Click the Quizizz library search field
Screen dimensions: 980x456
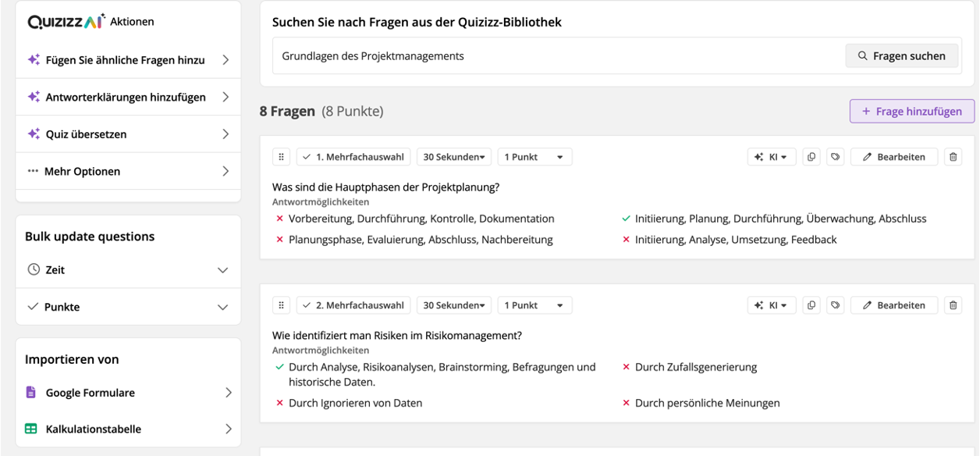click(x=554, y=56)
